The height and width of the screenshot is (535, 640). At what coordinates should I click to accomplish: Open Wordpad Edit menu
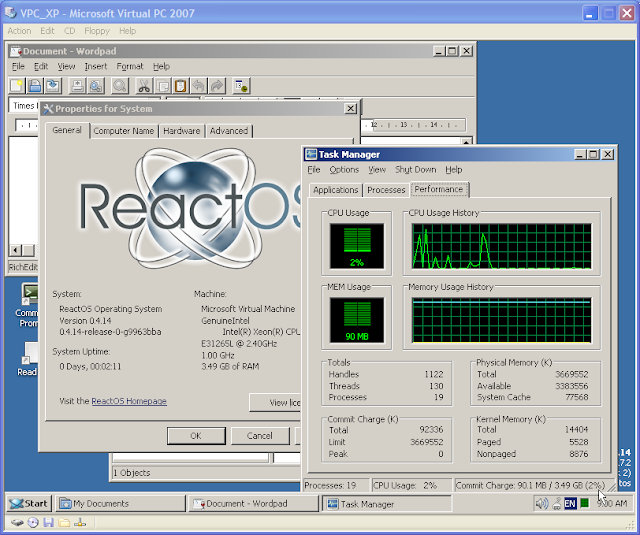41,66
